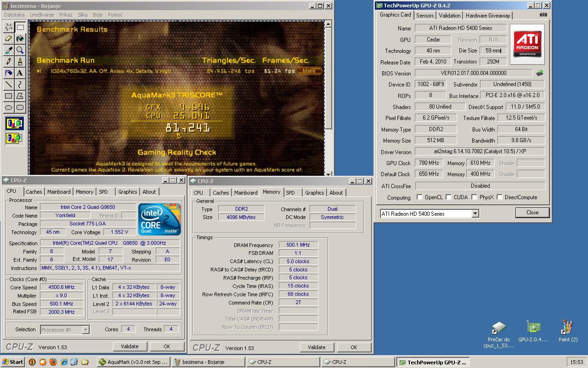Choose the Pencil tool in Paint
This screenshot has width=588, height=368.
[x=9, y=62]
